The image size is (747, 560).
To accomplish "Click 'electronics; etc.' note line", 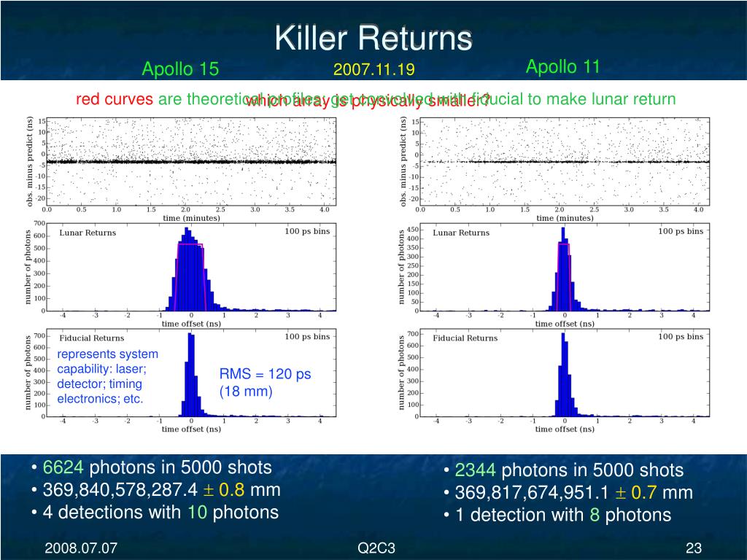I will (x=100, y=399).
